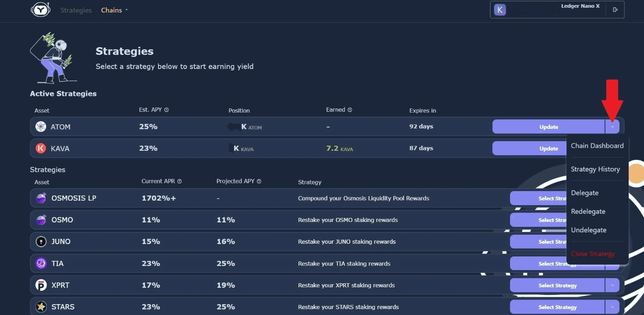The height and width of the screenshot is (315, 644).
Task: Click 'Restake your STARS staking rewards'
Action: click(348, 307)
